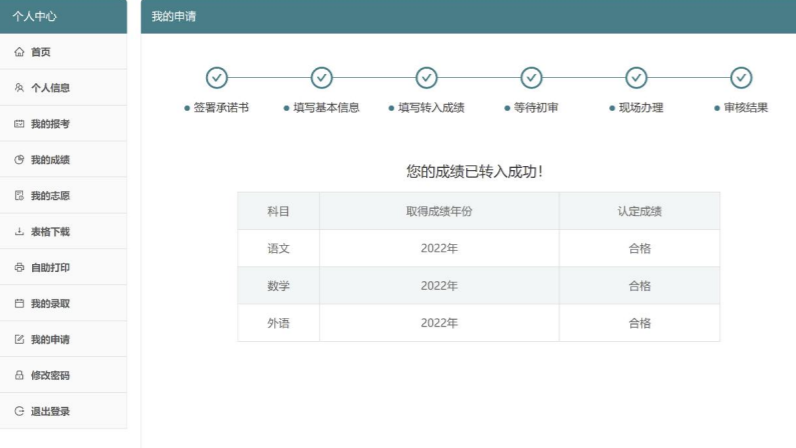
Task: Open 我的录取 in the sidebar
Action: click(x=50, y=304)
